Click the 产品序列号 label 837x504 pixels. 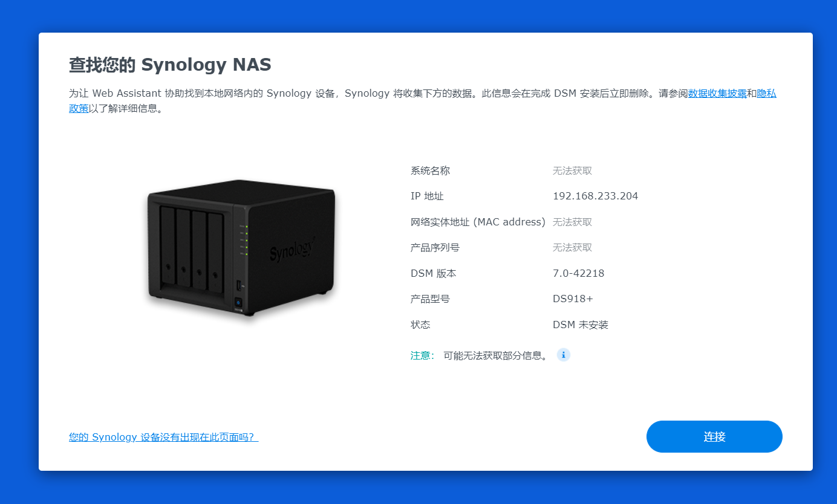click(x=435, y=248)
